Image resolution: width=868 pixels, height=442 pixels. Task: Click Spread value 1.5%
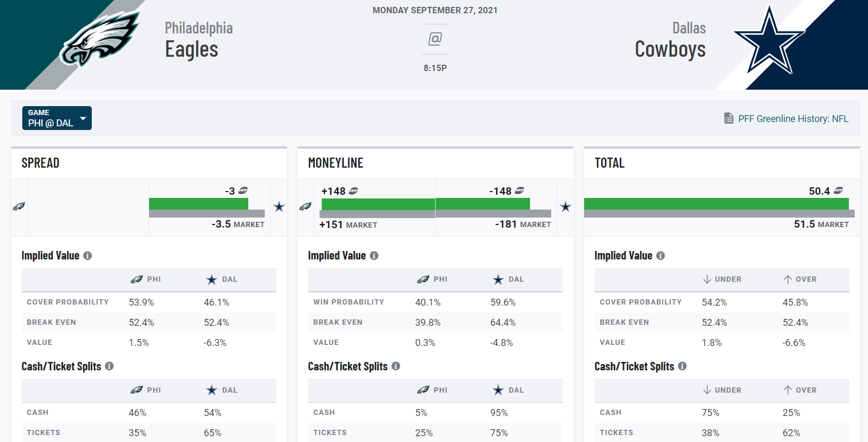[x=139, y=343]
